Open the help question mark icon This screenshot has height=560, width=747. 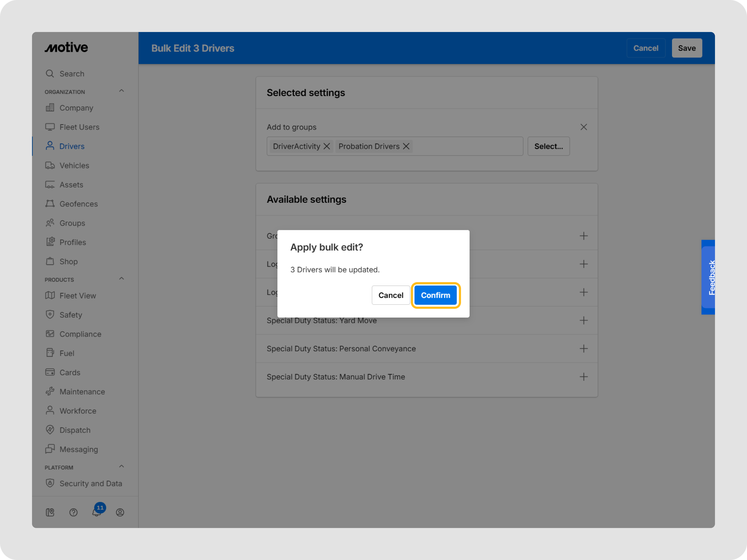click(x=73, y=512)
